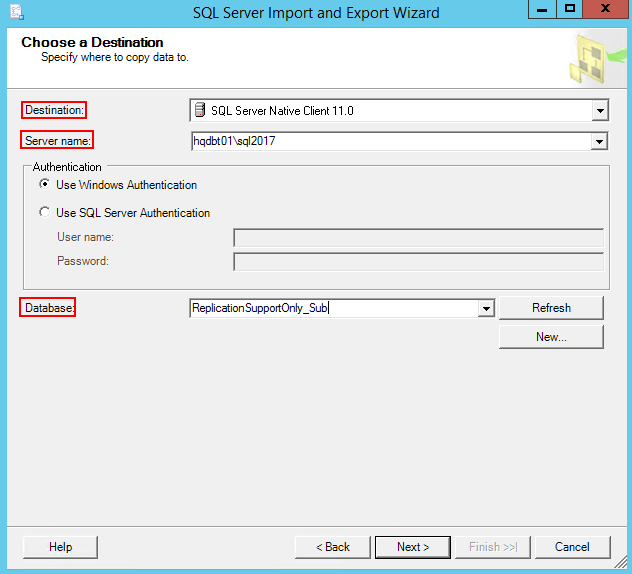Screen dimensions: 632x574
Task: Click New to create a database
Action: pyautogui.click(x=551, y=337)
